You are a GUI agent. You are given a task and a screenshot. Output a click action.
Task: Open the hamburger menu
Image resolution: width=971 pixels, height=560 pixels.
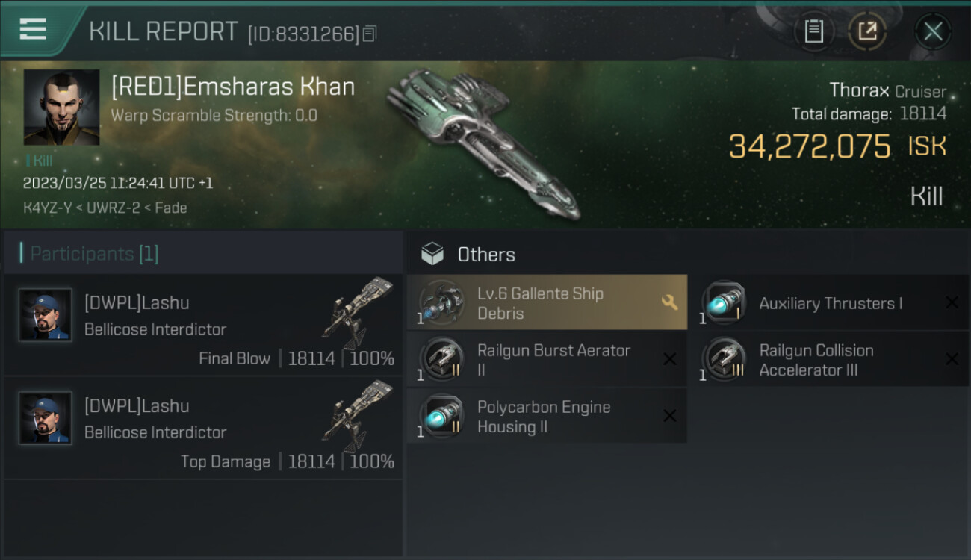click(x=33, y=30)
